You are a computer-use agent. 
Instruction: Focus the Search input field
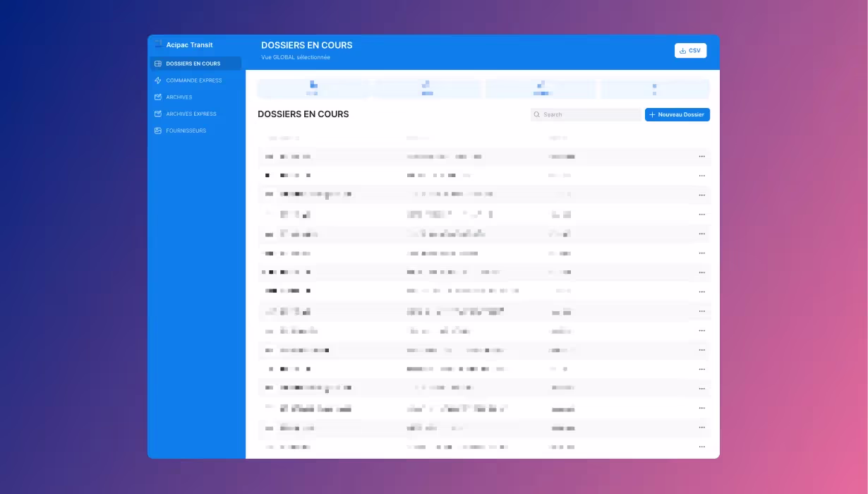[x=589, y=114]
